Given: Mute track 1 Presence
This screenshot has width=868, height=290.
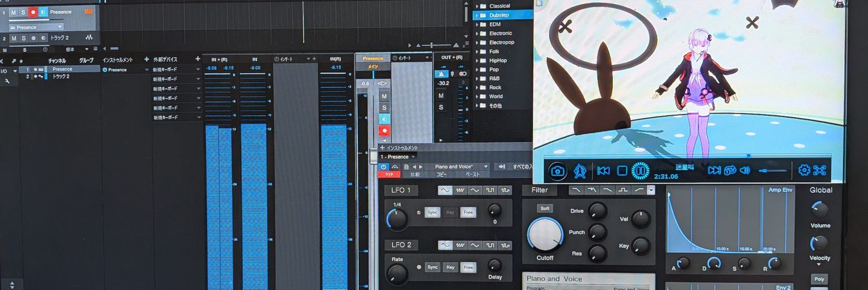Looking at the screenshot, I should 13,12.
